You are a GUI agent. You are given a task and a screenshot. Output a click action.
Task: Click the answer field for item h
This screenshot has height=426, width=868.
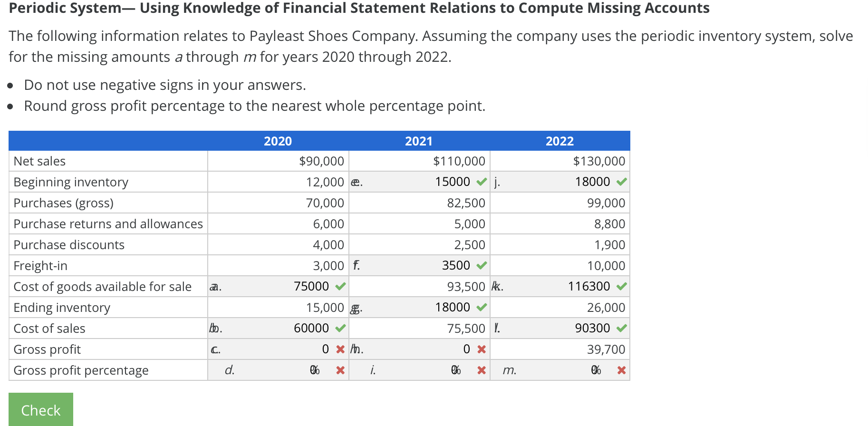pyautogui.click(x=437, y=349)
